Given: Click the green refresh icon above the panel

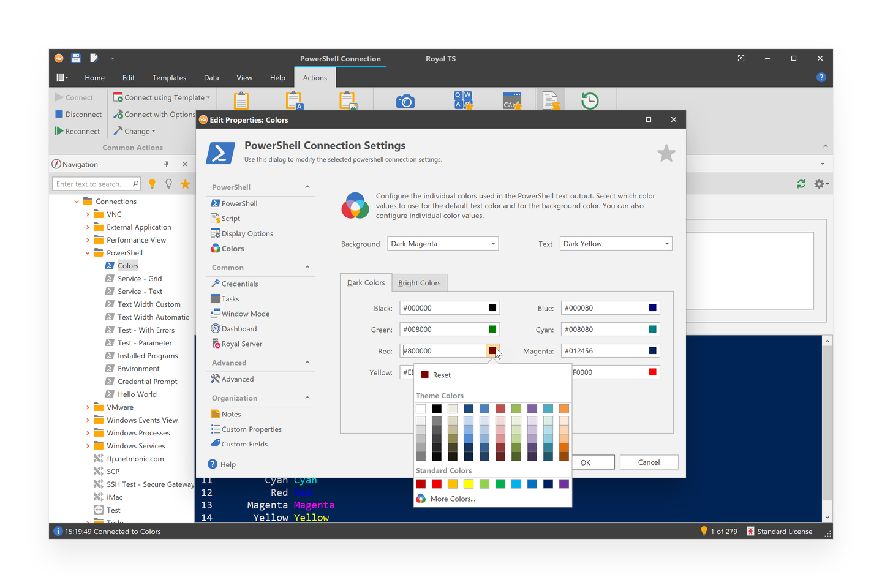Looking at the screenshot, I should pyautogui.click(x=801, y=183).
